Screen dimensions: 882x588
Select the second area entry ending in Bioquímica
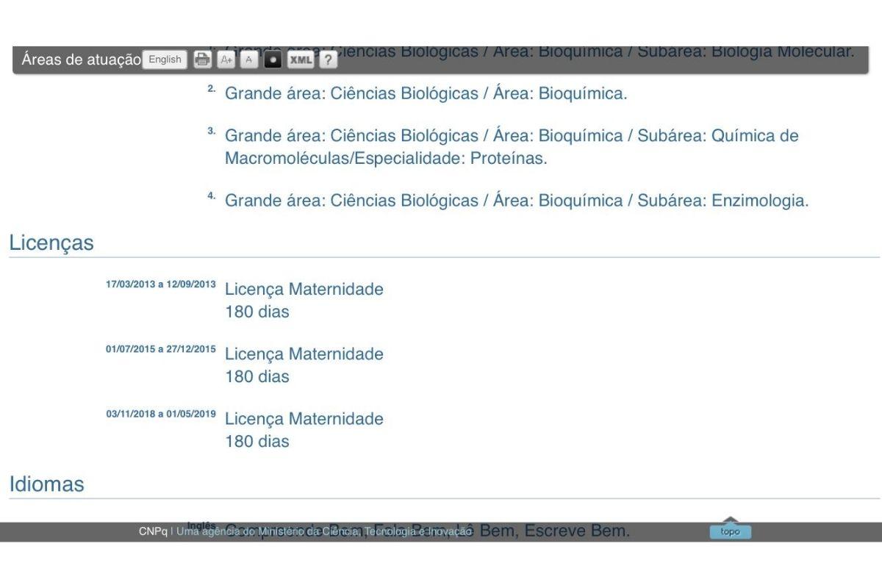click(426, 94)
